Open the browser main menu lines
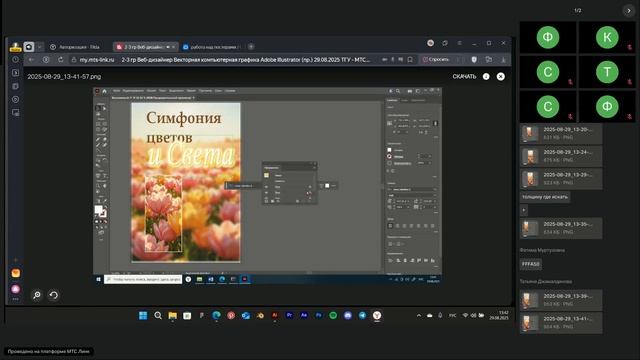Screen dimensions: 640x360 point(460,43)
